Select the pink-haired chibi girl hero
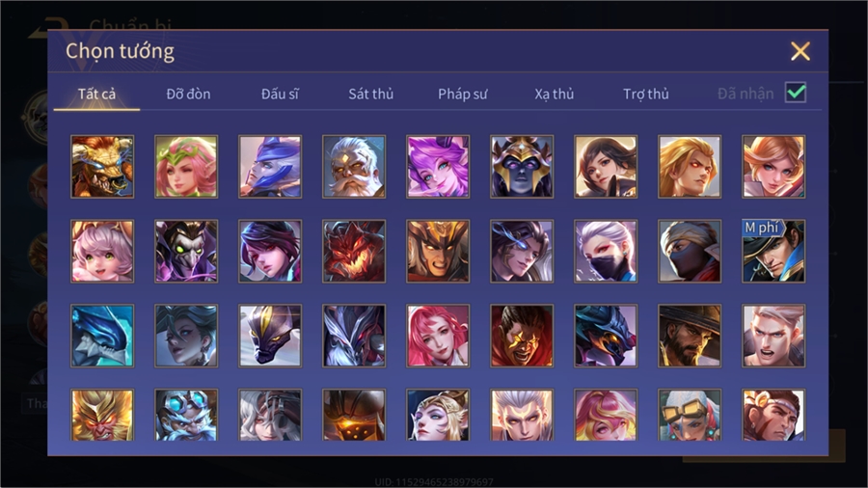 click(102, 251)
